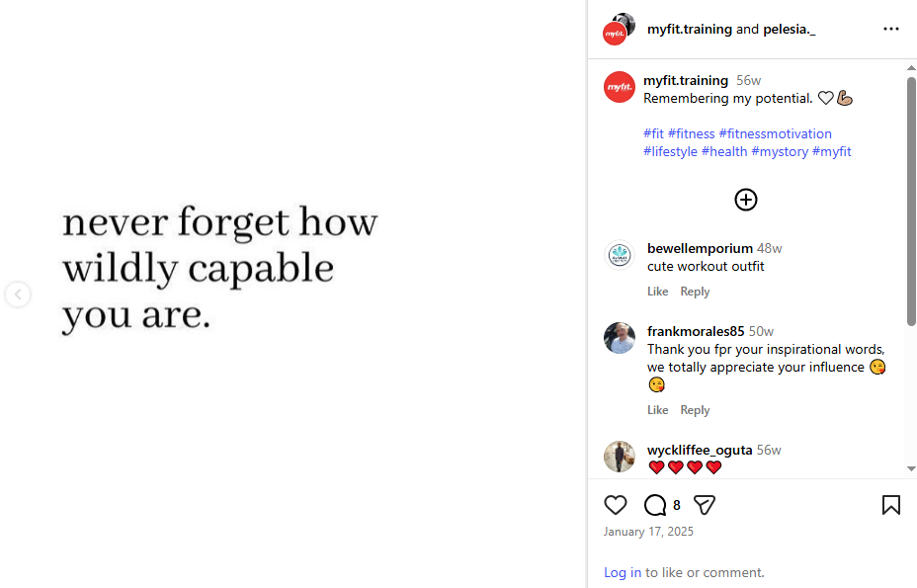Open the #fitnessmotivation hashtag
This screenshot has height=588, width=917.
(x=775, y=133)
